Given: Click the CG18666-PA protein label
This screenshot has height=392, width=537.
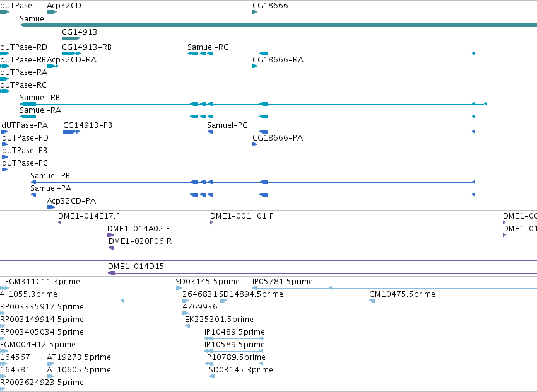Looking at the screenshot, I should click(278, 138).
